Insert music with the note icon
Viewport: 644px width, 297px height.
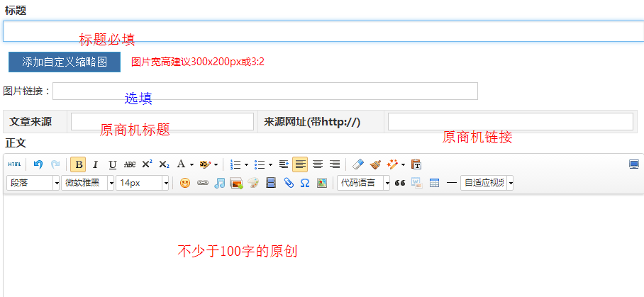point(220,183)
